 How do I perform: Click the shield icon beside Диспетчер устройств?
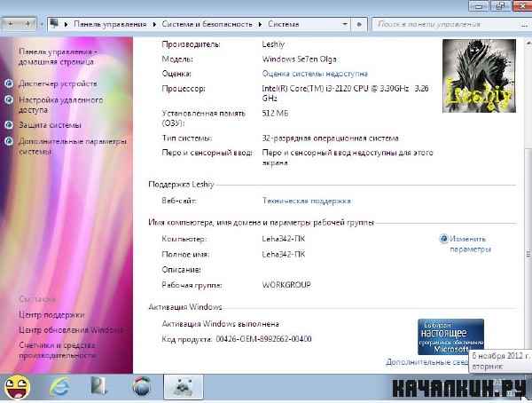[9, 83]
